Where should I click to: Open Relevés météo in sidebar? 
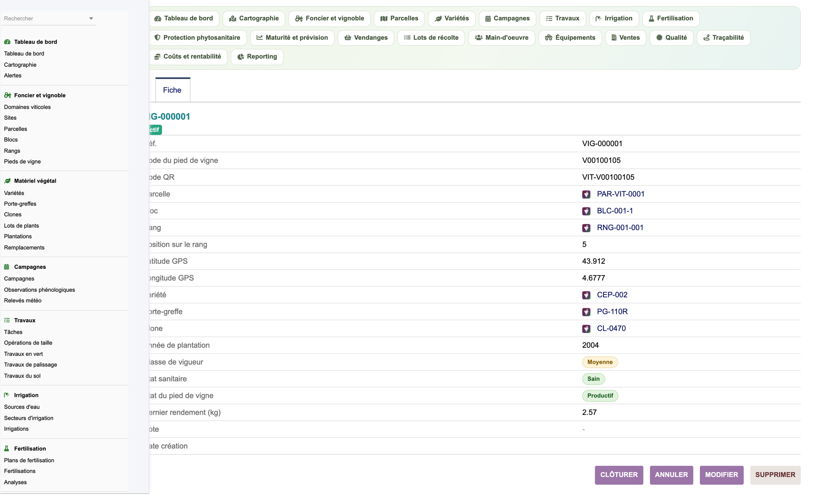click(23, 301)
